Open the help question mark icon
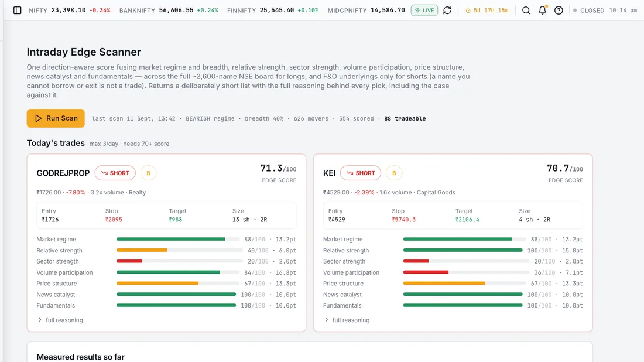This screenshot has width=644, height=362. [559, 11]
